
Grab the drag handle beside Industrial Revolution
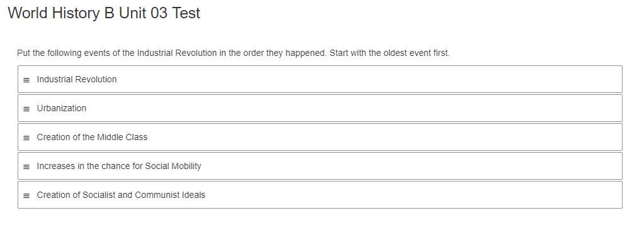pos(26,80)
